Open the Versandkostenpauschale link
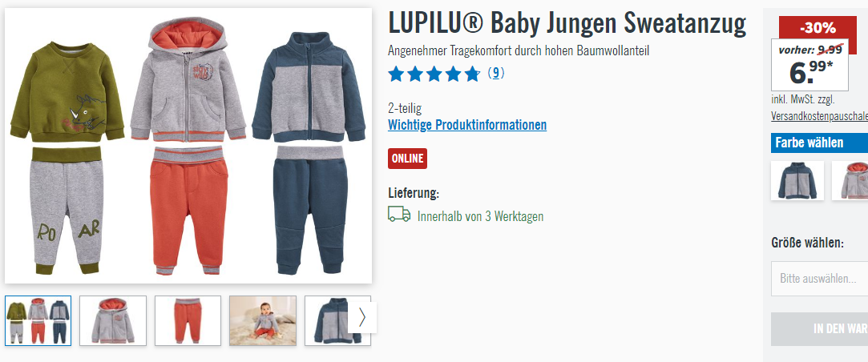The image size is (868, 362). pos(819,116)
